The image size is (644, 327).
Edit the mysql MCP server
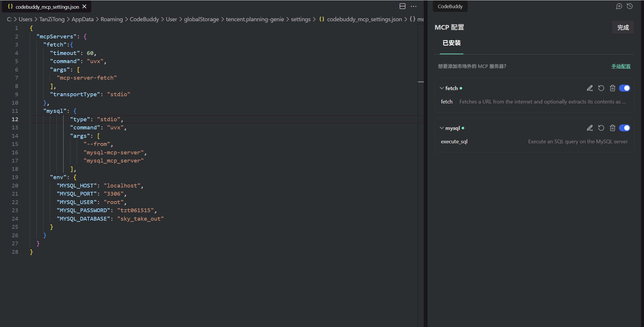click(590, 128)
